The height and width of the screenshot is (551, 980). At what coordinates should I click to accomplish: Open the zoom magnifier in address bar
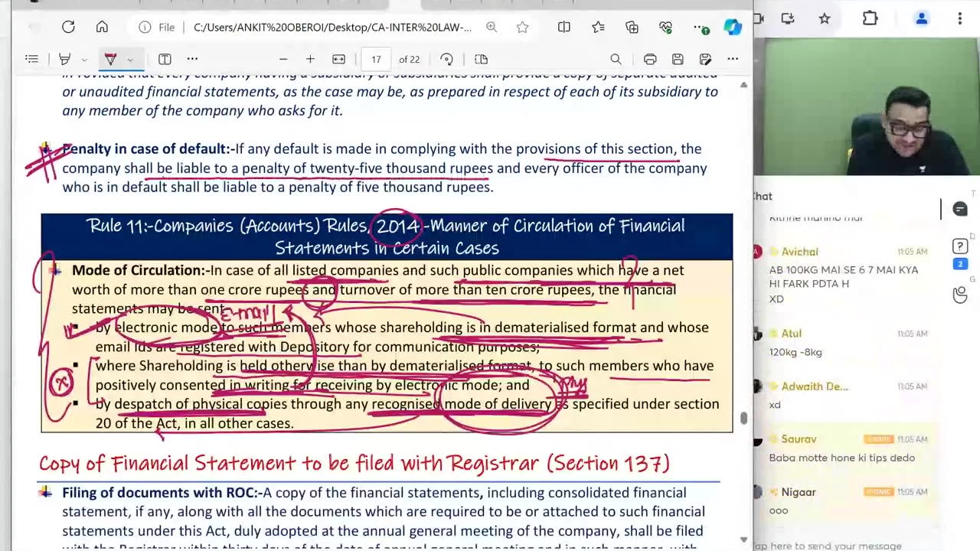pyautogui.click(x=492, y=28)
